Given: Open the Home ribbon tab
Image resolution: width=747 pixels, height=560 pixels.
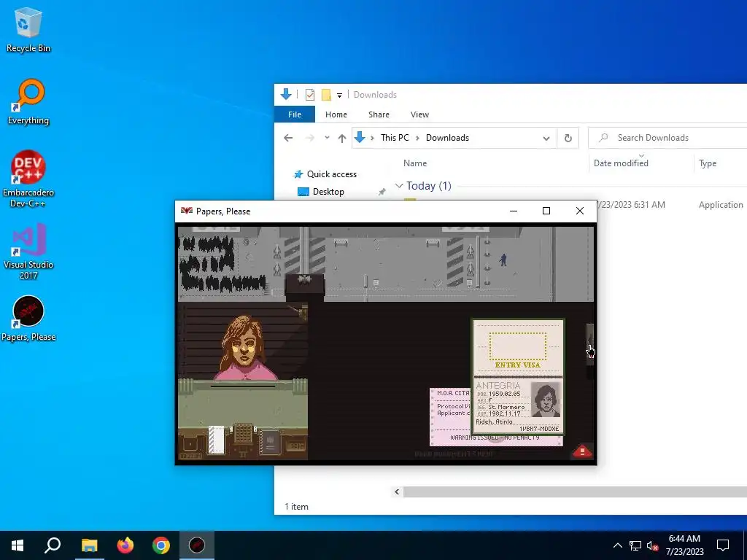Looking at the screenshot, I should (x=336, y=114).
